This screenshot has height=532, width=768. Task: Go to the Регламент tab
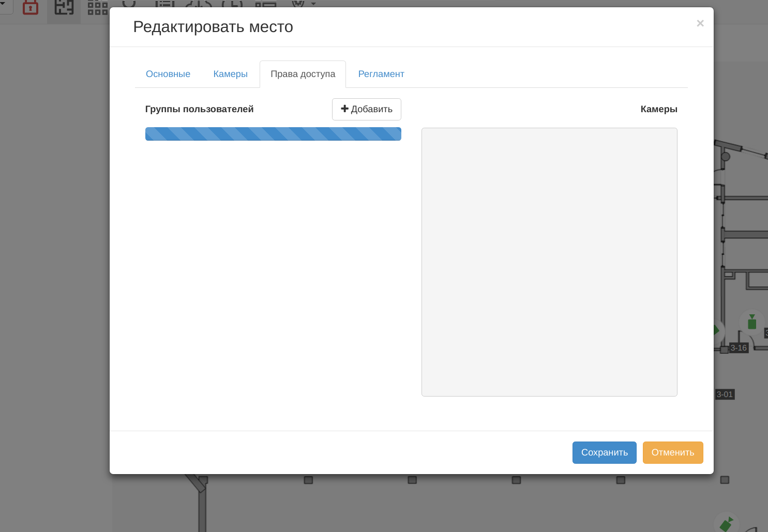click(x=381, y=74)
